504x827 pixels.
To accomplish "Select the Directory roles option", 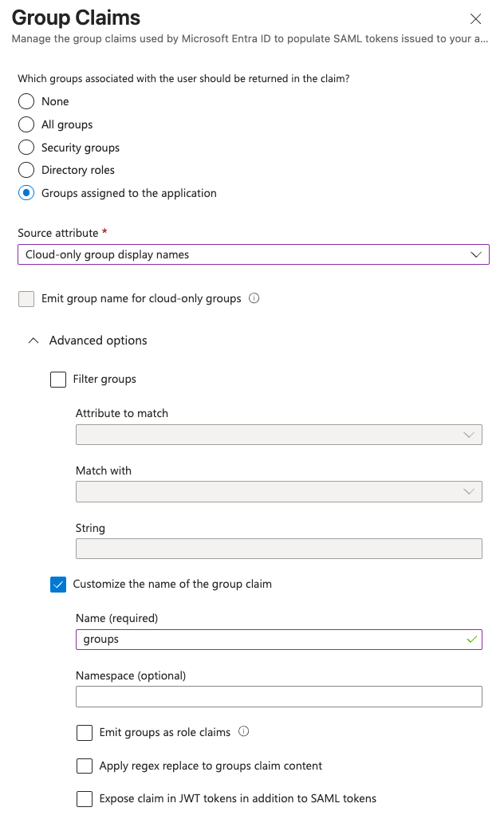I will click(26, 170).
